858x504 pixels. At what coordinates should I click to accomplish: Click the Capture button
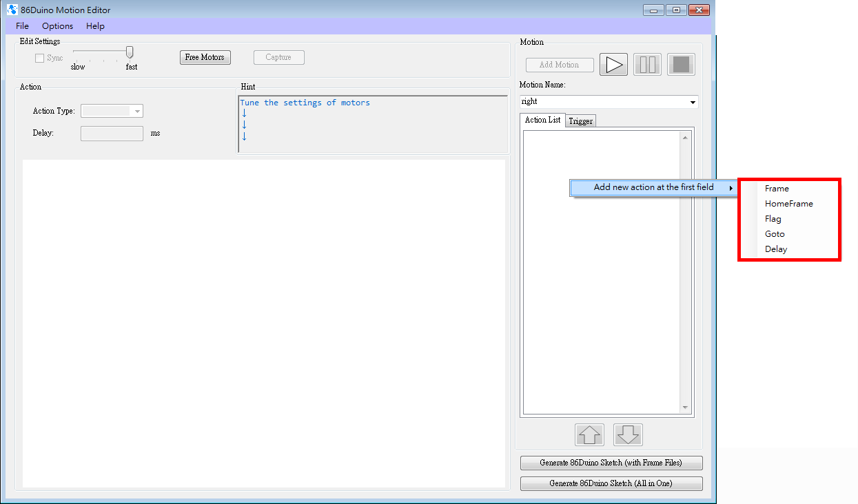pos(278,57)
